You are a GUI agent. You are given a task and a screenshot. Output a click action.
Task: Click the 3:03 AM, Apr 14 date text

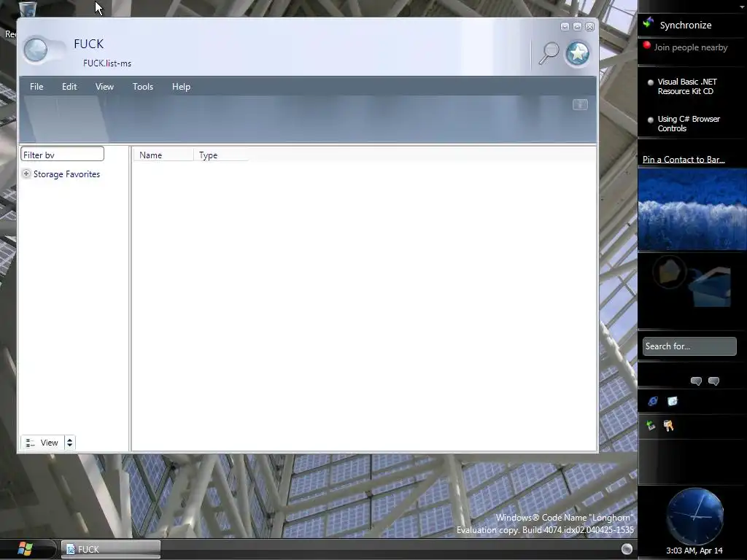tap(694, 551)
